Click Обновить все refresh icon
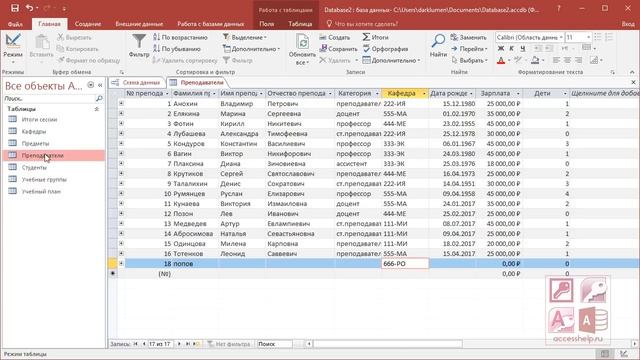 click(x=302, y=49)
